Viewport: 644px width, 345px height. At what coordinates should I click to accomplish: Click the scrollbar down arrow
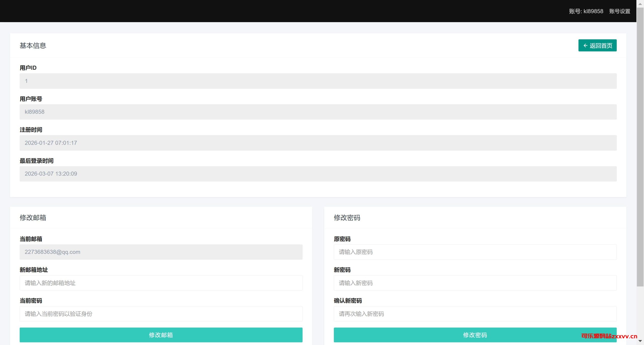coord(640,341)
